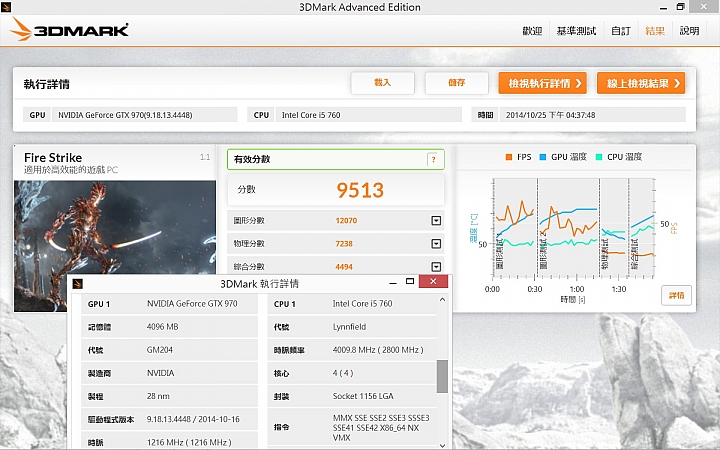Open the 說明 tab
This screenshot has width=720, height=450.
click(689, 31)
